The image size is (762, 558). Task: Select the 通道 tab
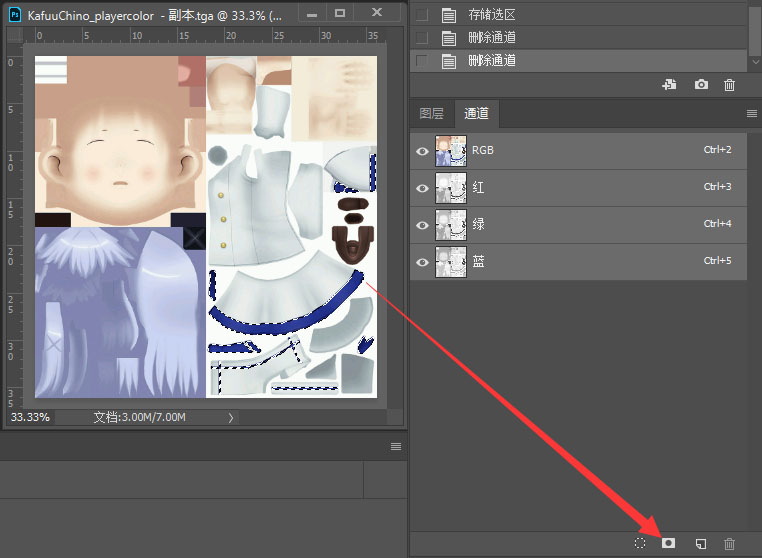click(x=476, y=114)
